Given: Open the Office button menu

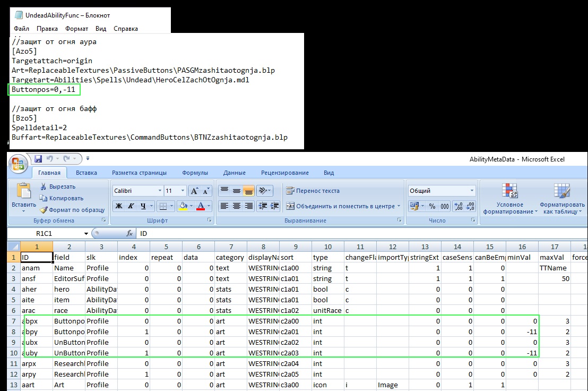Looking at the screenshot, I should point(18,164).
